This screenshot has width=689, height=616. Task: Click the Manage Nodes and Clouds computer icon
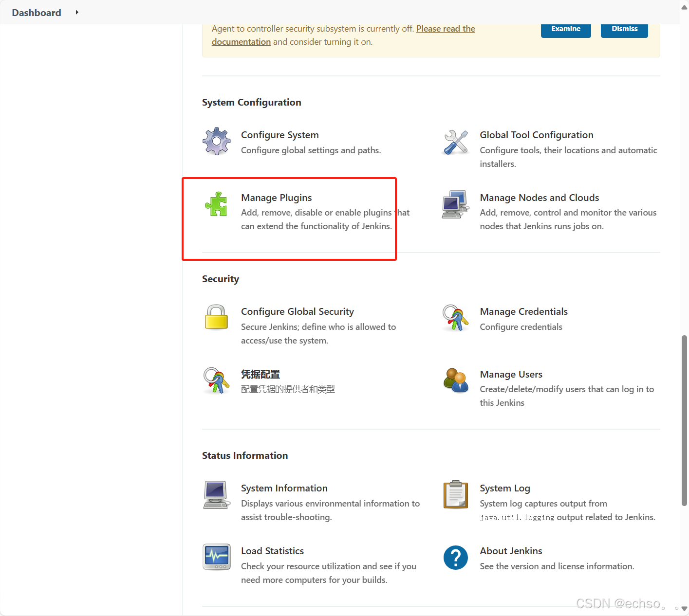click(x=456, y=204)
